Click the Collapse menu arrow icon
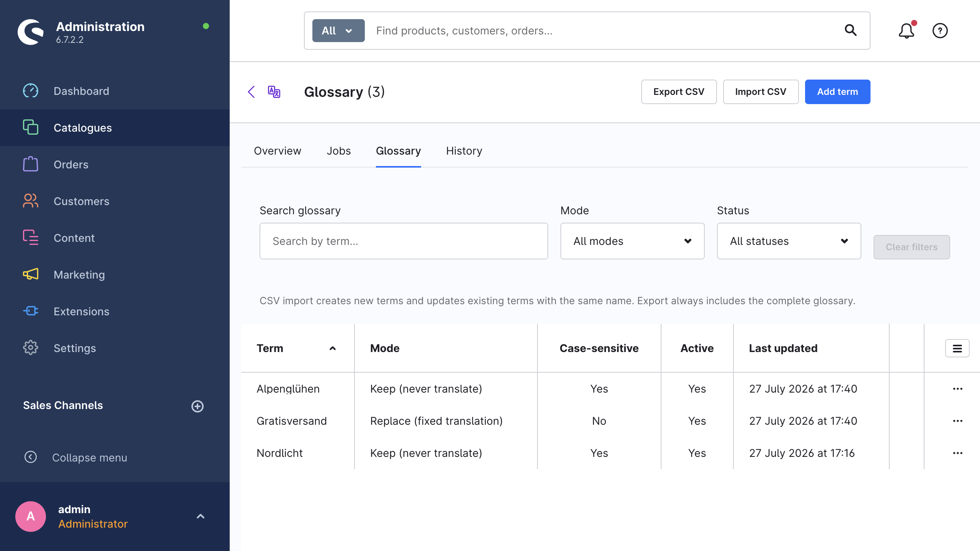Viewport: 980px width, 551px height. (x=31, y=457)
